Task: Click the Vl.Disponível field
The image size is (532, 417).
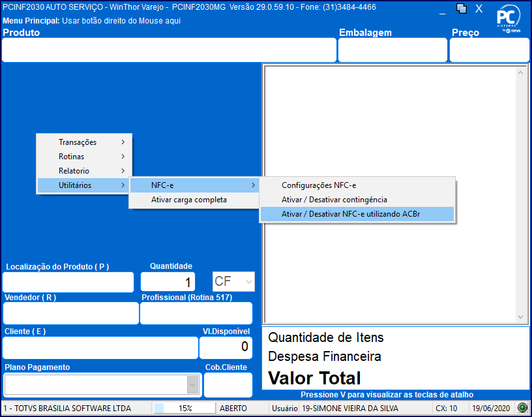Action: click(226, 348)
